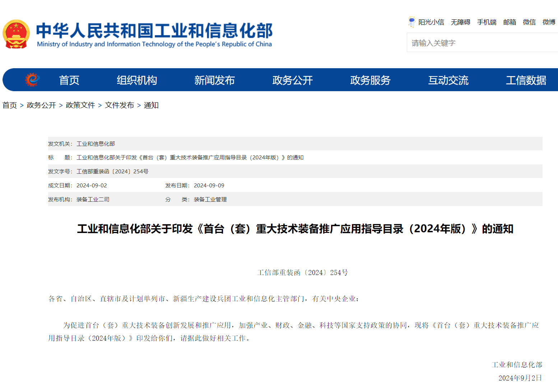Click the Sunshine Xiaoxin robot mascot icon

pos(411,22)
